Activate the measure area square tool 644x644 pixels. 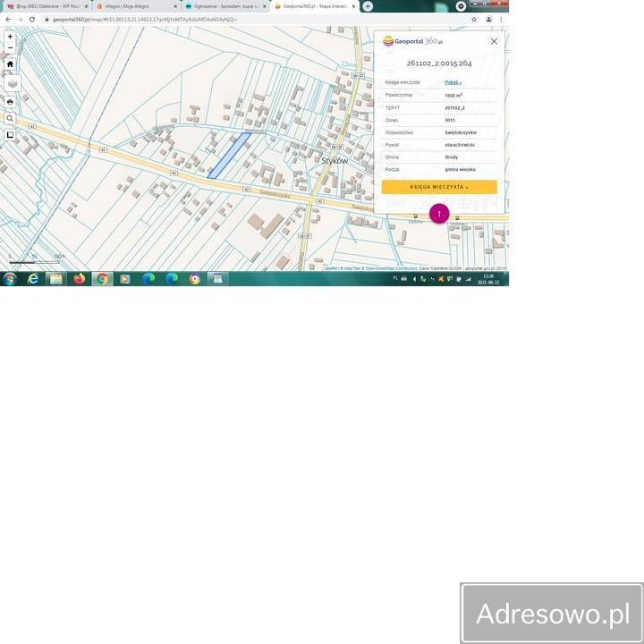coord(10,135)
